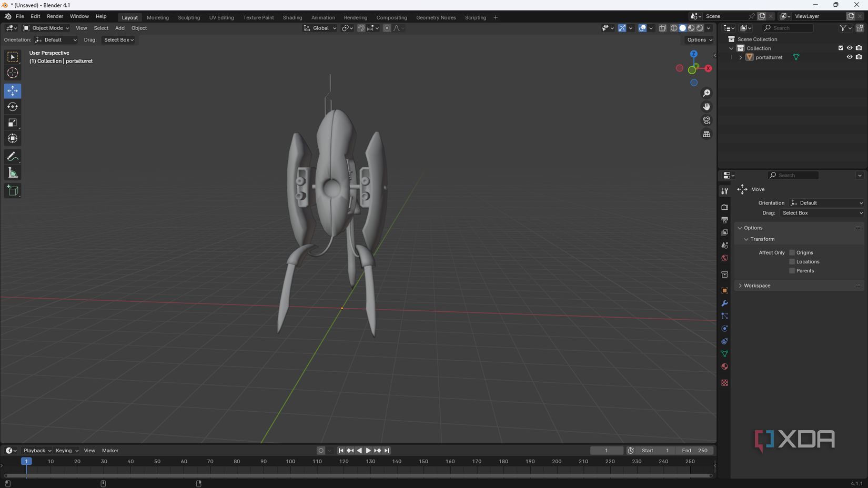Screen dimensions: 868x488
Task: Select the Scale tool
Action: pos(13,123)
